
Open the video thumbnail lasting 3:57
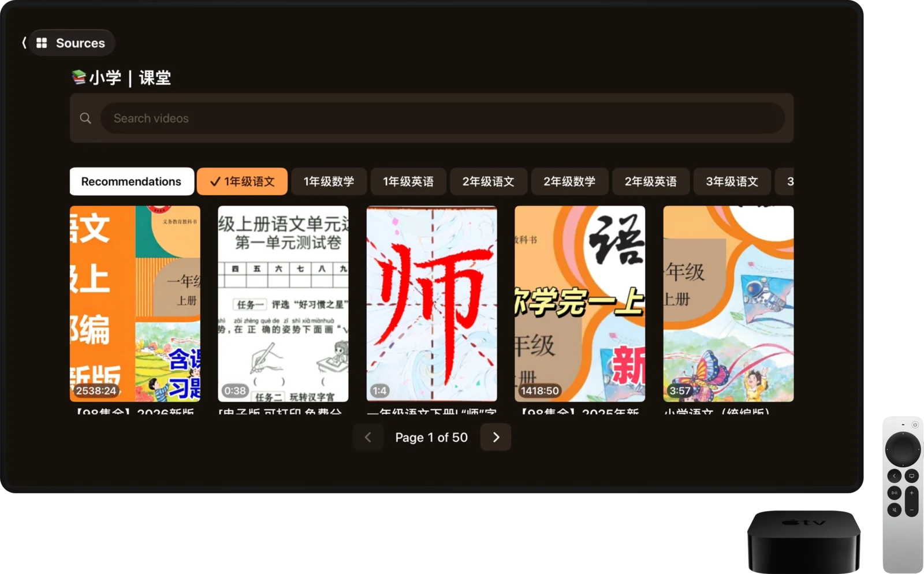click(728, 304)
